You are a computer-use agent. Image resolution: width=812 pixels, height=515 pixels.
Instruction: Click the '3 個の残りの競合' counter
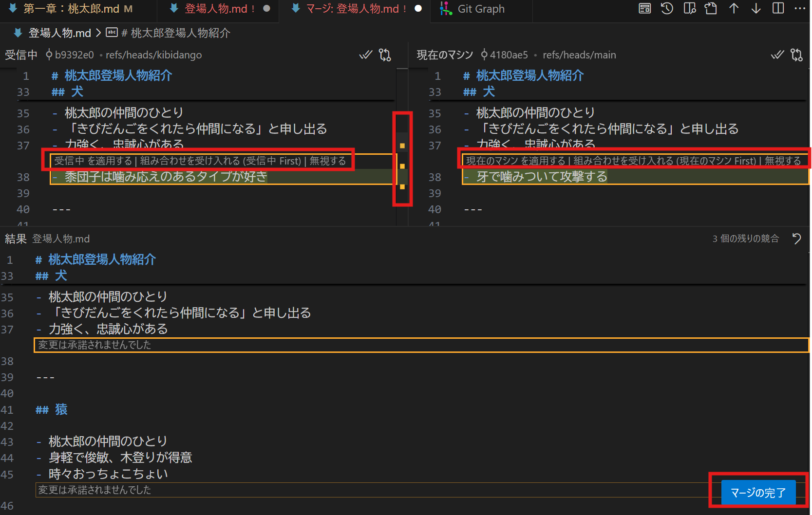coord(746,239)
